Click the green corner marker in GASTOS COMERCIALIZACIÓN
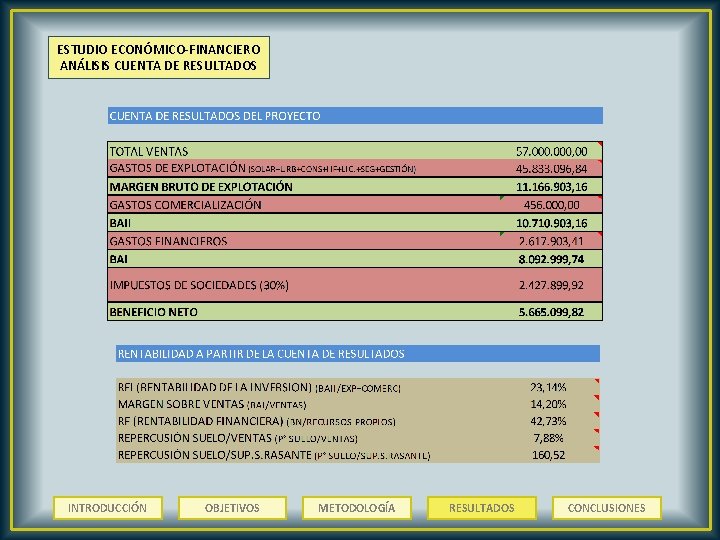 coord(502,198)
